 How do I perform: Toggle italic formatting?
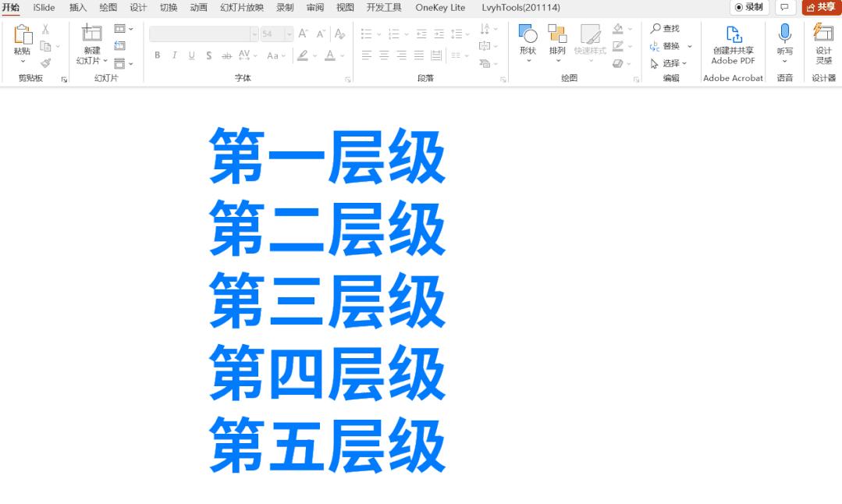[x=173, y=55]
